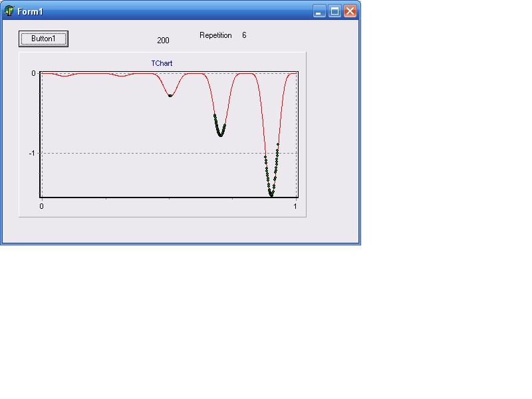
Task: Click the TChart title text
Action: [x=162, y=63]
